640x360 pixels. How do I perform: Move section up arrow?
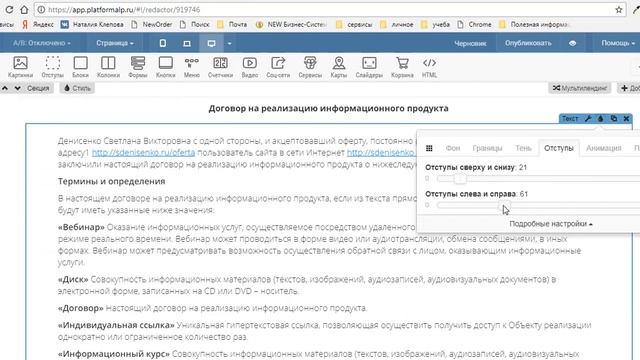point(5,88)
